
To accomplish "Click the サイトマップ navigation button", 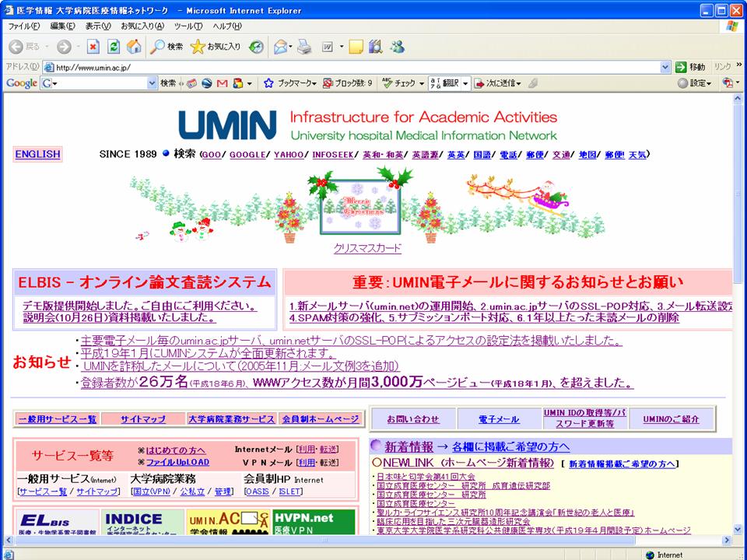I will coord(143,419).
